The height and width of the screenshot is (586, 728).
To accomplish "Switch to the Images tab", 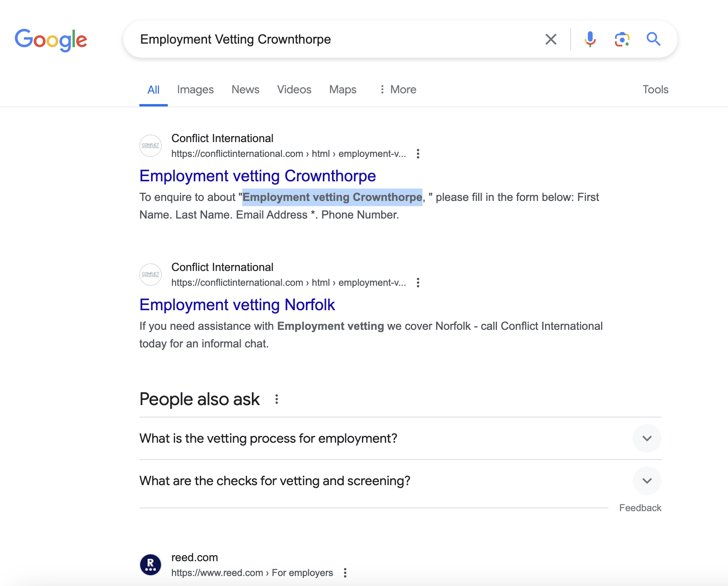I will click(x=195, y=89).
